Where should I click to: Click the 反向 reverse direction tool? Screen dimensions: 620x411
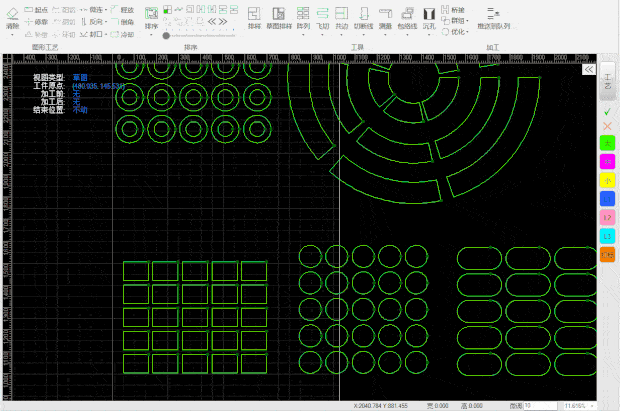click(x=92, y=22)
